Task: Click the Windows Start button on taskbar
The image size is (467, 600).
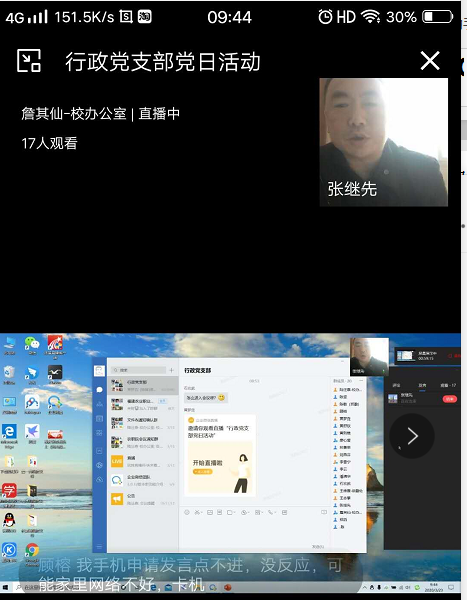Action: (x=5, y=587)
